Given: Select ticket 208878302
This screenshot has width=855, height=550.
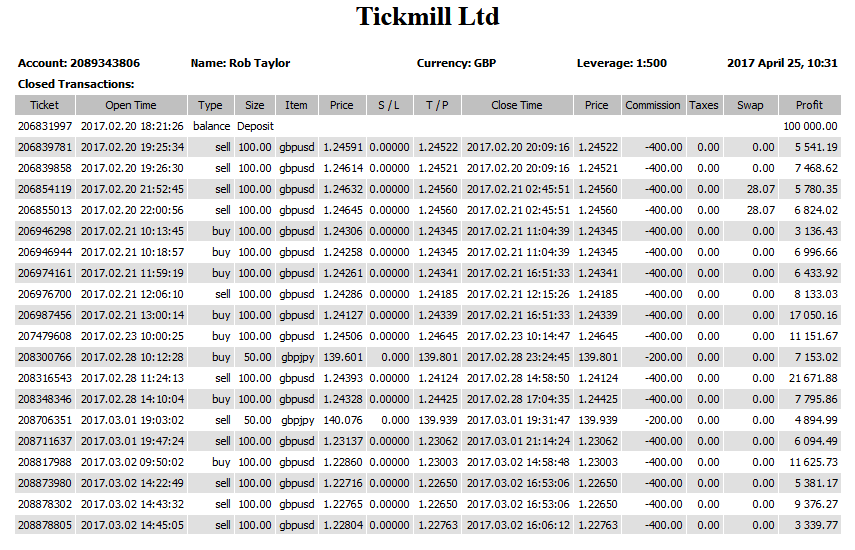Looking at the screenshot, I should 45,504.
